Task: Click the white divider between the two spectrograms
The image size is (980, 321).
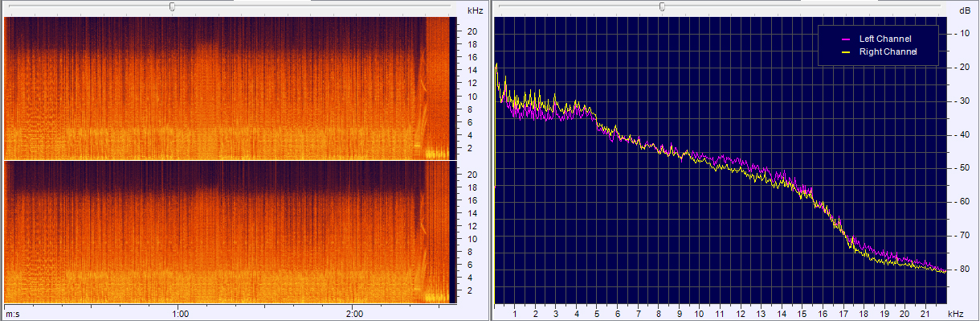Action: 230,160
